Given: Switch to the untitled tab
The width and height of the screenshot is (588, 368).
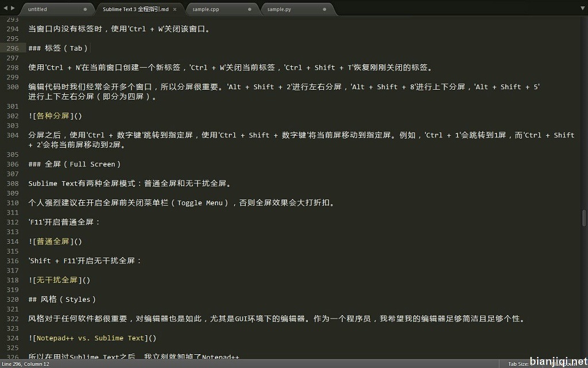Looking at the screenshot, I should pos(56,9).
